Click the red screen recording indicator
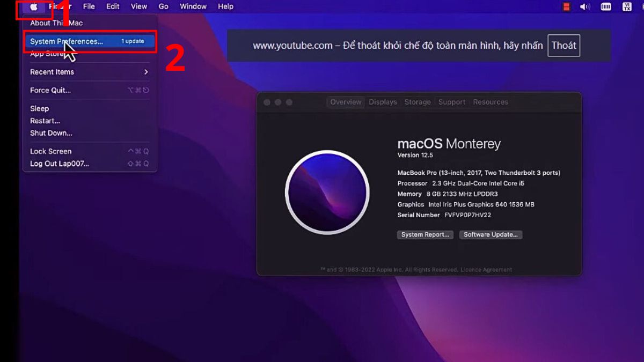Viewport: 644px width, 362px height. coord(567,6)
